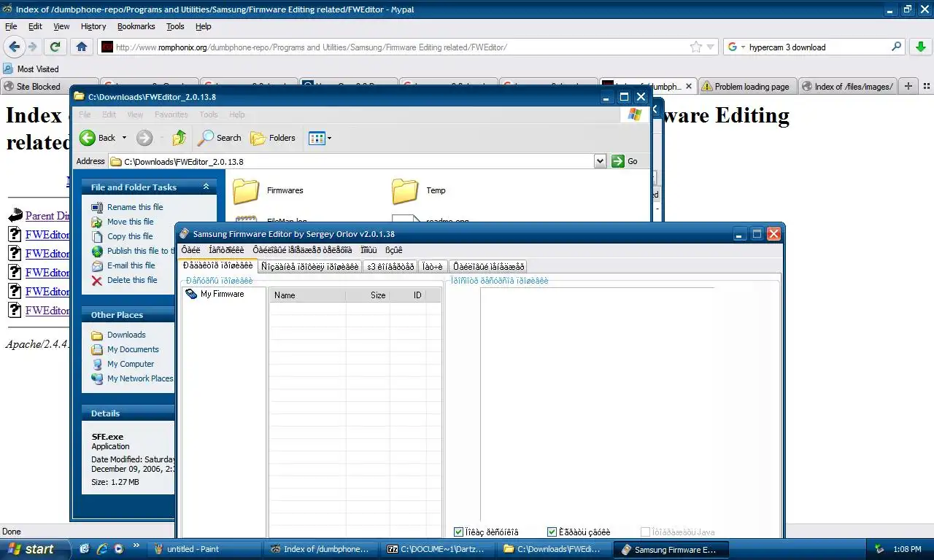Click E-mail this file

pos(131,265)
